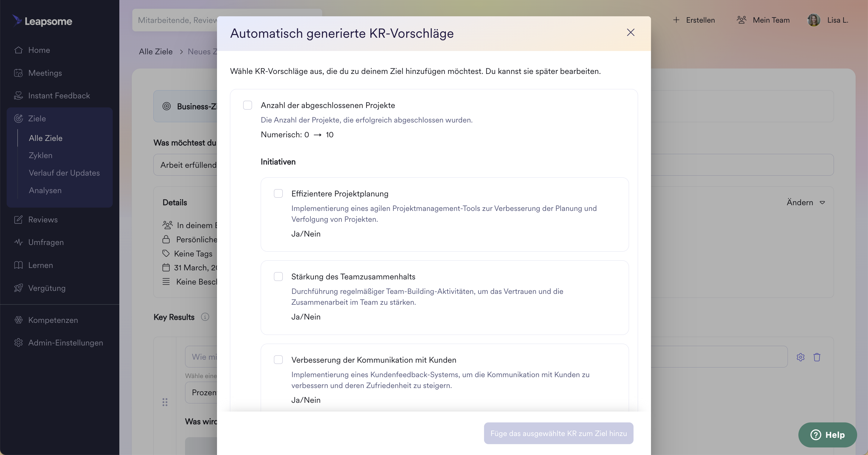868x455 pixels.
Task: Expand the Ändern dropdown
Action: click(806, 202)
